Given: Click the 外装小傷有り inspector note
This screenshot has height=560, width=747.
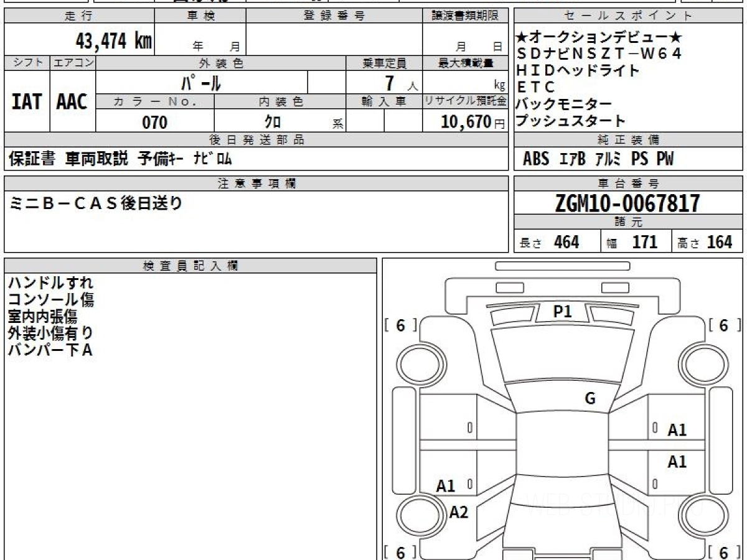Looking at the screenshot, I should click(x=51, y=334).
